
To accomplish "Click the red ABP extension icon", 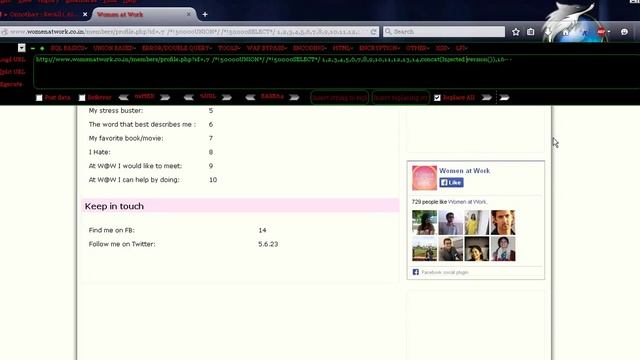I will click(x=602, y=32).
